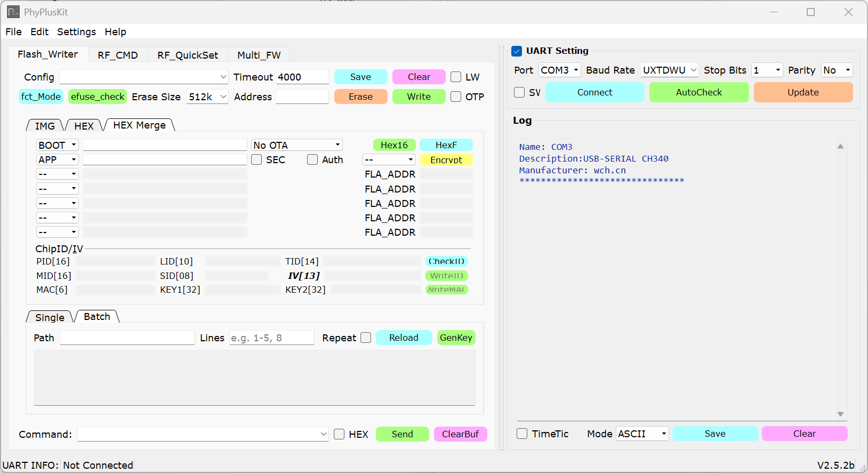Expand the Baud Rate UXTDWU dropdown
The width and height of the screenshot is (868, 473).
[x=670, y=70]
